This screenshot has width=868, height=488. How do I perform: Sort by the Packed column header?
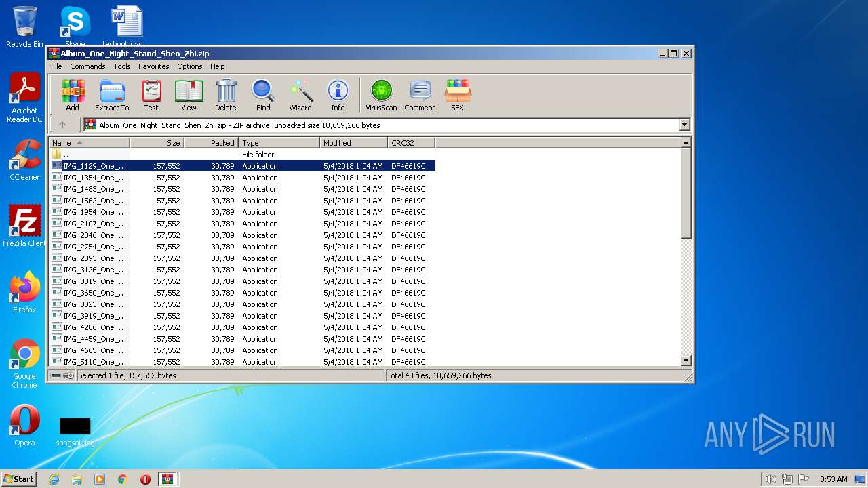[211, 143]
